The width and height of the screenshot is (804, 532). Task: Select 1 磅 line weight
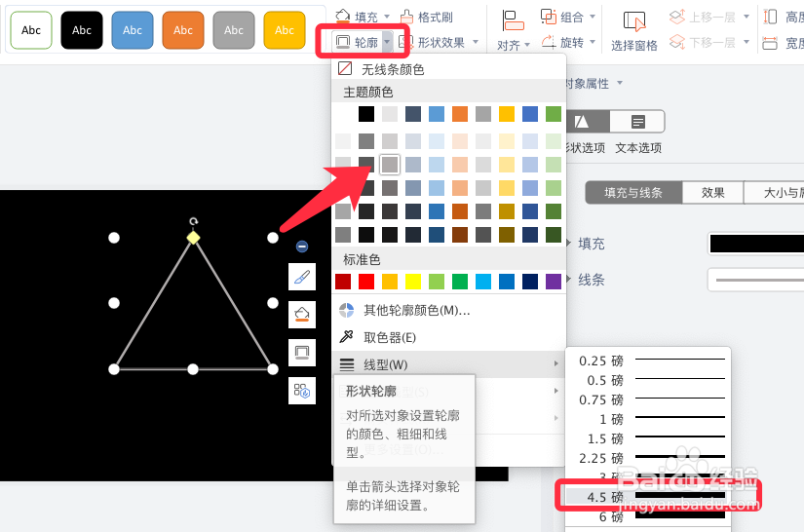(648, 419)
